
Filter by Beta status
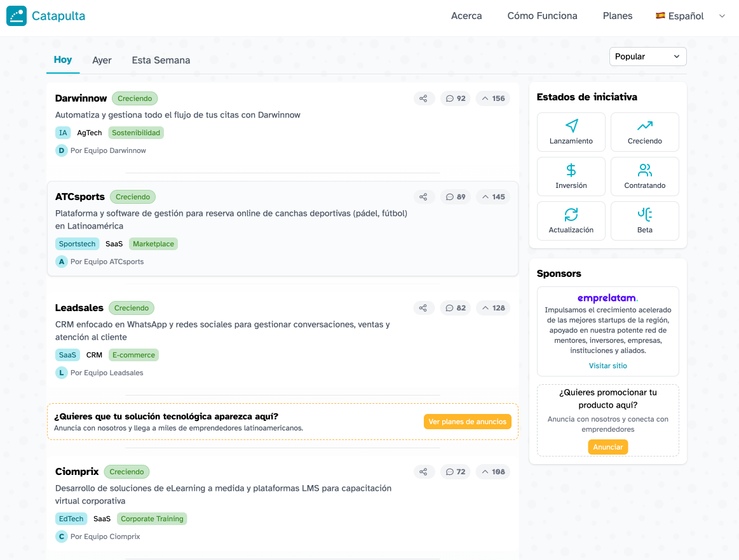[644, 221]
